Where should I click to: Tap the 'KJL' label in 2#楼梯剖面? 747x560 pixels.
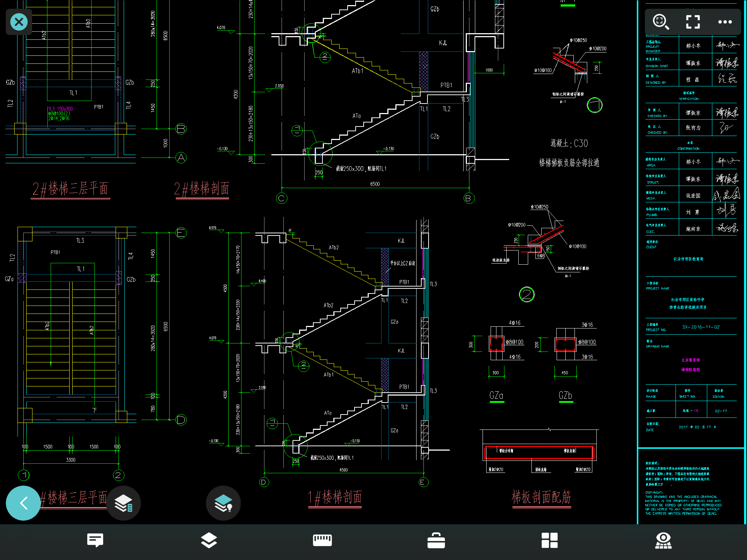pyautogui.click(x=443, y=43)
